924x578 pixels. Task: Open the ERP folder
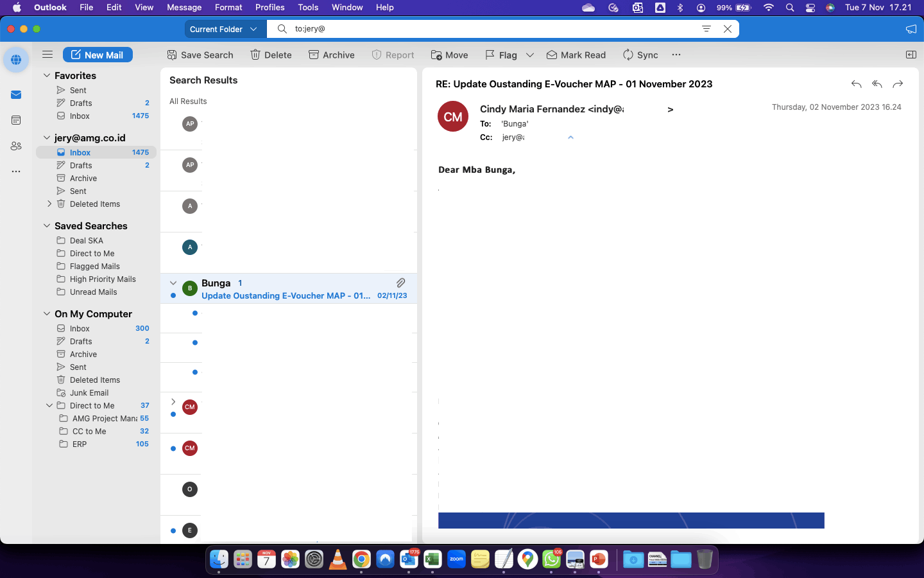pos(96,444)
